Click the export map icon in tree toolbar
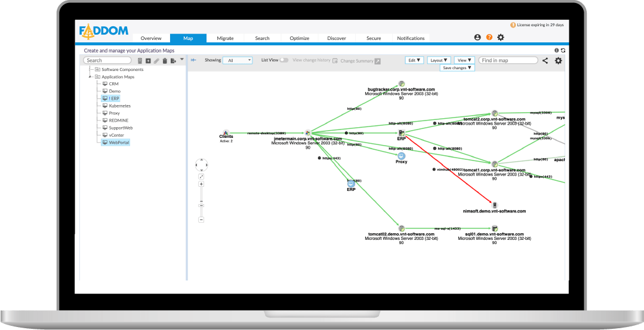The width and height of the screenshot is (644, 330). [173, 61]
